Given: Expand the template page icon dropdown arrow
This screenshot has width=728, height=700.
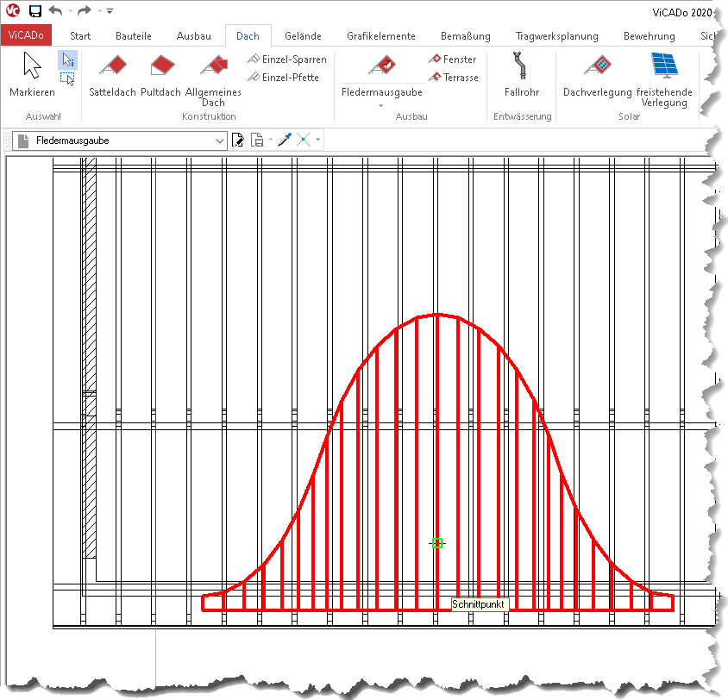Looking at the screenshot, I should click(271, 140).
